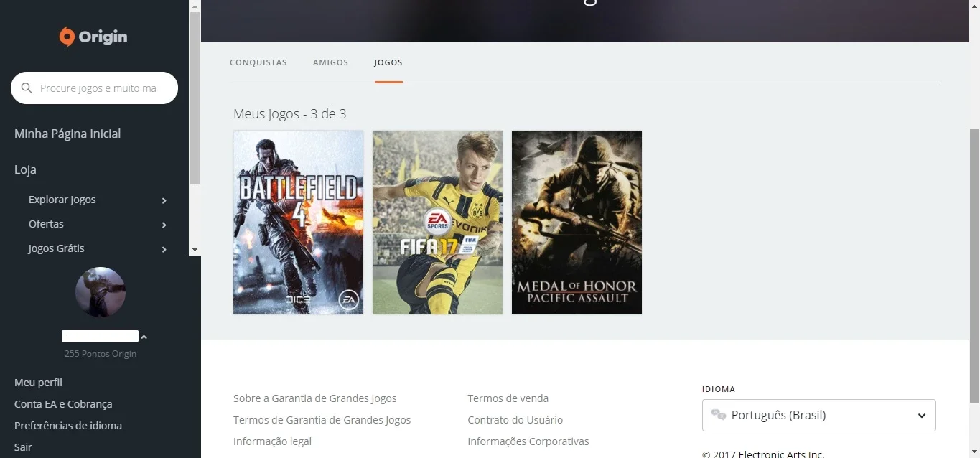This screenshot has height=458, width=980.
Task: Select Ofertas in the sidebar
Action: [x=46, y=224]
